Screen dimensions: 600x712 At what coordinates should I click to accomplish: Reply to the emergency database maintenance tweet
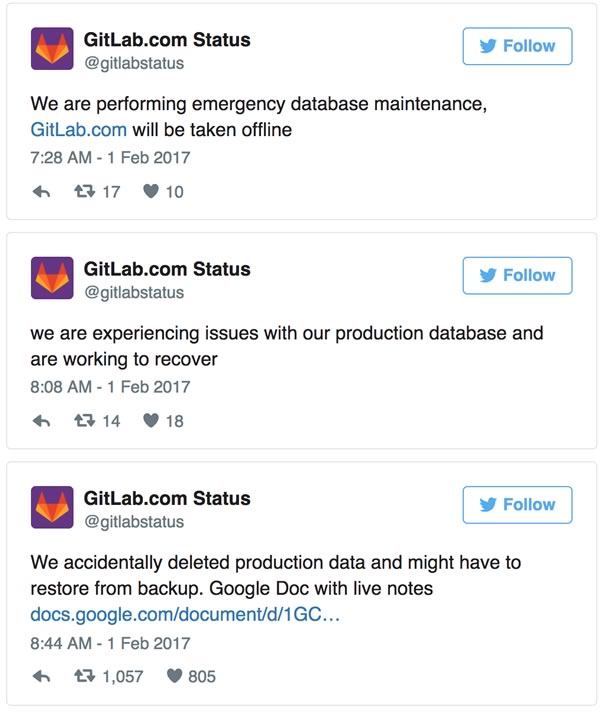(x=42, y=192)
